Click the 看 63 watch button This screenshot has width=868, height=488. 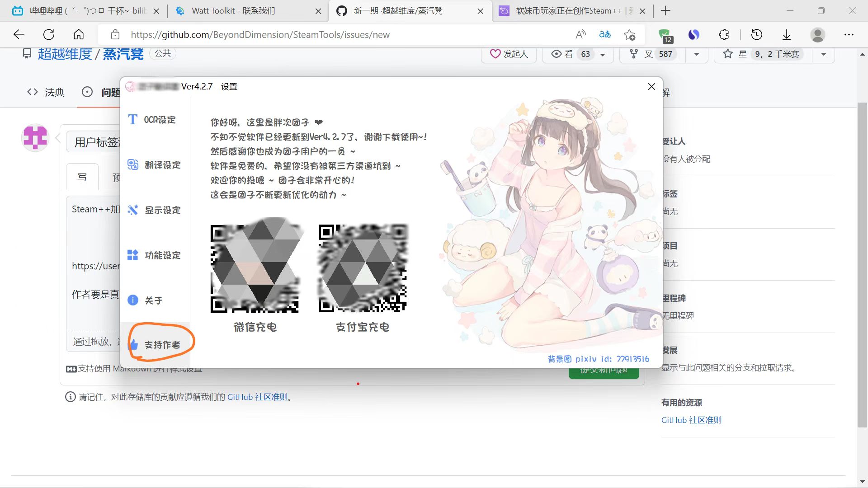coord(571,54)
